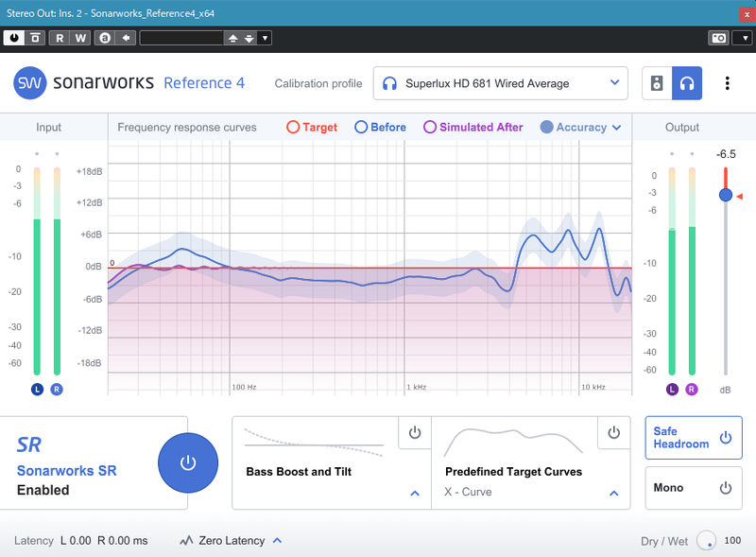Disable Sonarworks SR calibration with power button
The width and height of the screenshot is (756, 557).
pos(188,462)
